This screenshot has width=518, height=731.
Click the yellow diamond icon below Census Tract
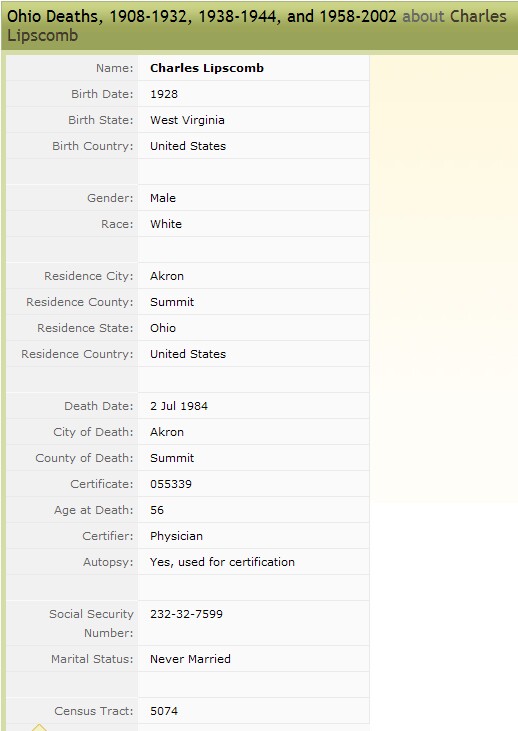tap(39, 727)
